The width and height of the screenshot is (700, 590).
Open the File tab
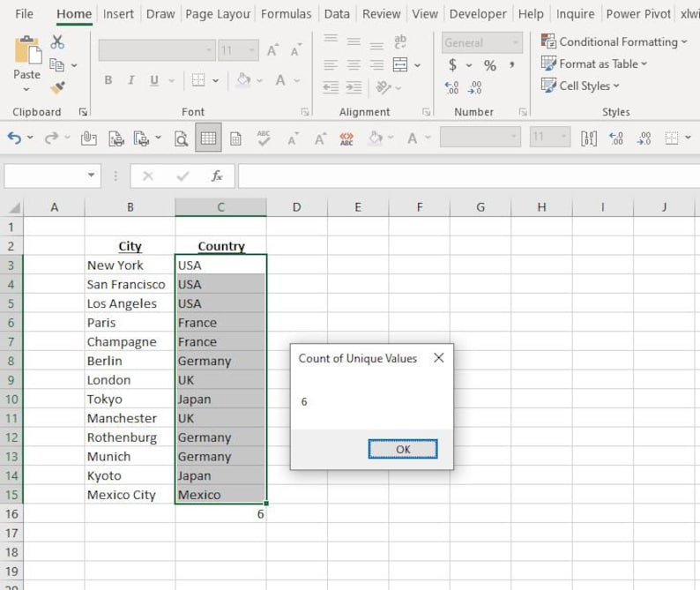[x=24, y=14]
